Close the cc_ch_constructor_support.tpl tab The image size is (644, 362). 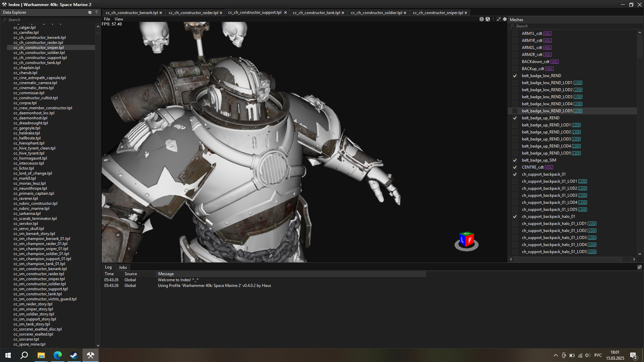pos(285,12)
